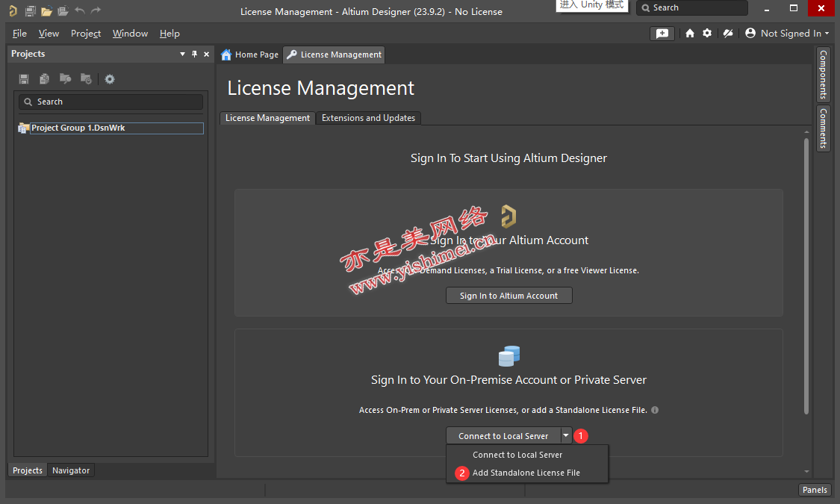The image size is (840, 504).
Task: Open preferences via top-right gear icon
Action: coord(707,33)
